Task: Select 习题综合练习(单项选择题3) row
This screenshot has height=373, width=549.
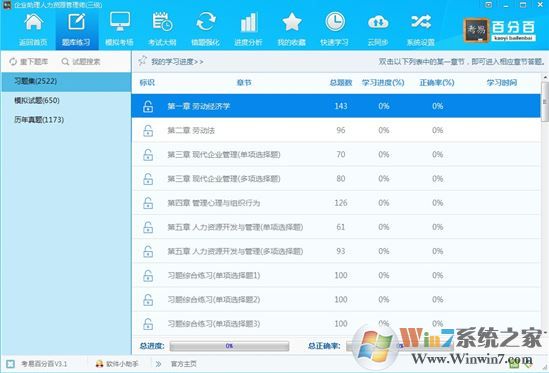Action: pos(336,324)
